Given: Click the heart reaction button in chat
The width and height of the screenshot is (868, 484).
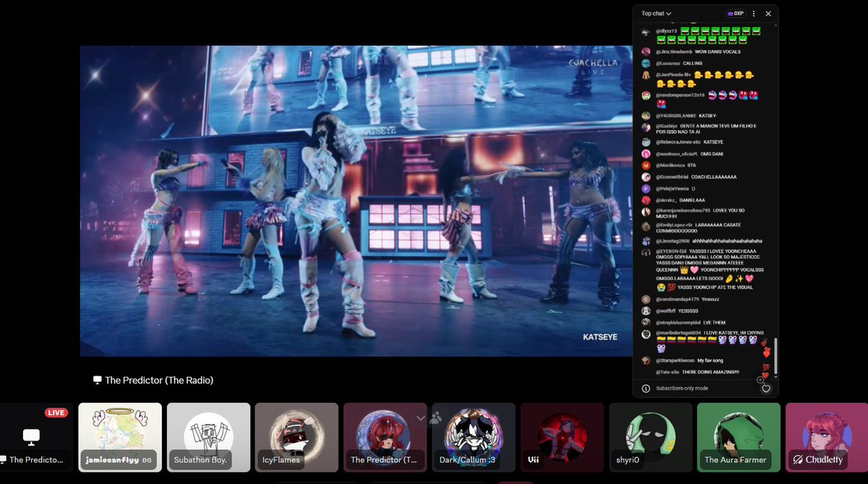Looking at the screenshot, I should click(x=766, y=389).
